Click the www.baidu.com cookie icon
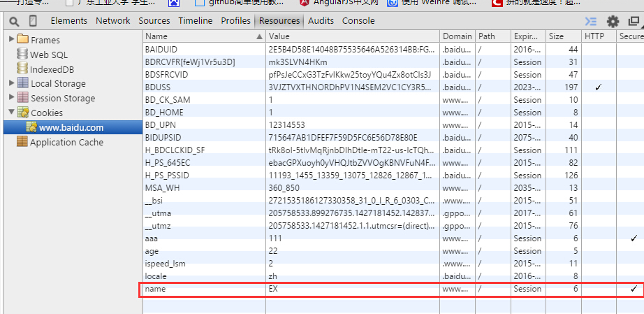The image size is (644, 314). pyautogui.click(x=31, y=127)
